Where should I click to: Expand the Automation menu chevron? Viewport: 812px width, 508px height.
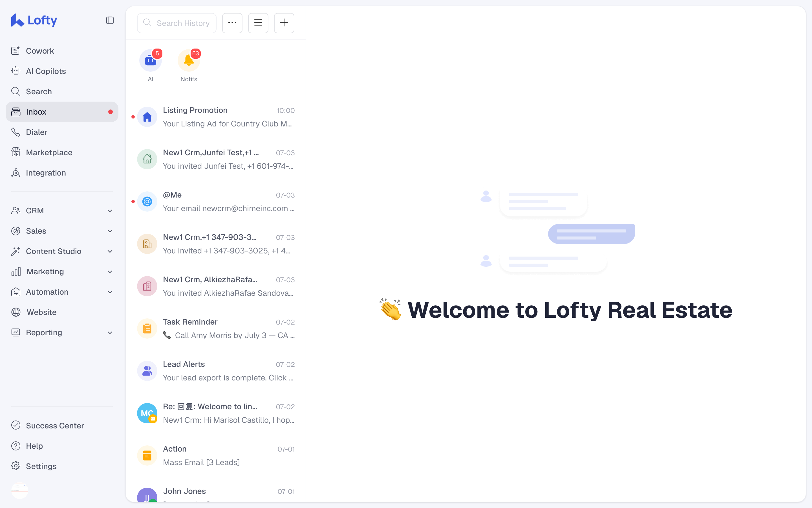coord(110,292)
